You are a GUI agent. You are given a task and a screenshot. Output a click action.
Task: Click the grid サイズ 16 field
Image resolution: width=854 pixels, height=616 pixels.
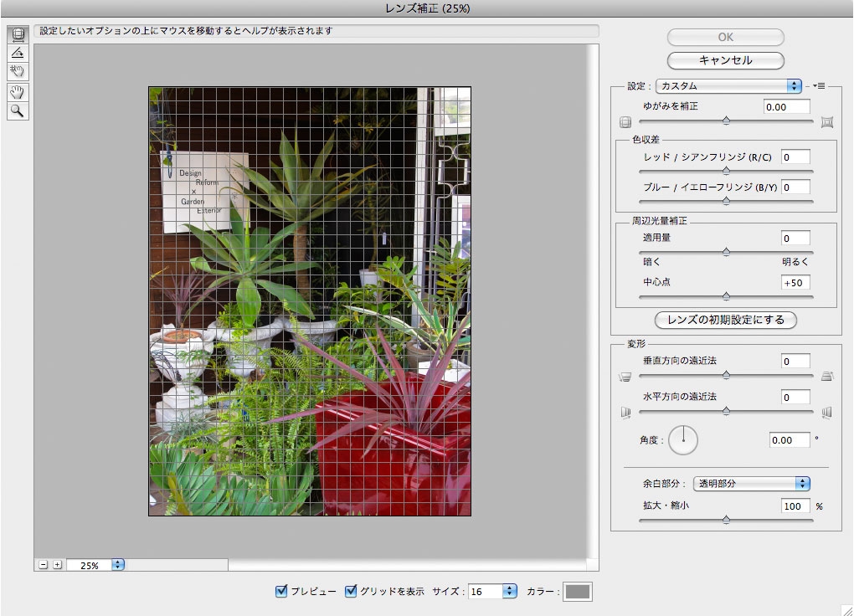[485, 592]
